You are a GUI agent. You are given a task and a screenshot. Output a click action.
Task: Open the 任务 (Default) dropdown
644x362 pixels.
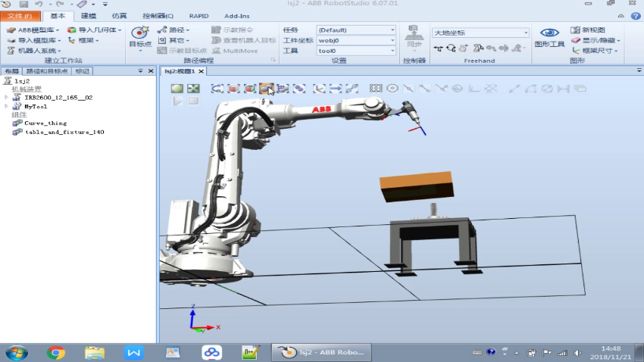[356, 30]
